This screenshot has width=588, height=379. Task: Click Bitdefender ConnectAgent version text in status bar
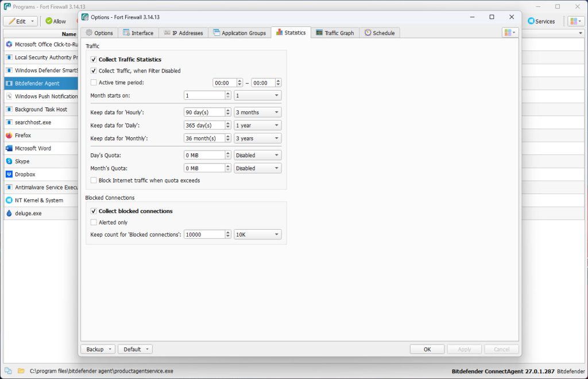[x=503, y=371]
